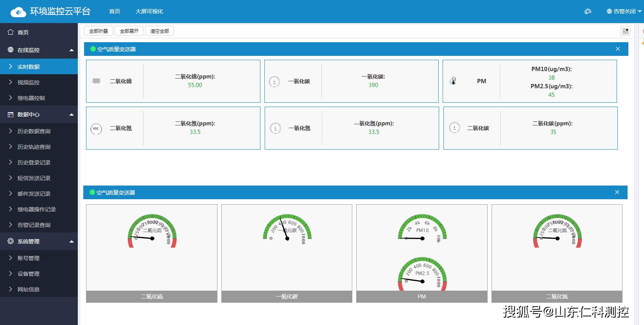Click the cloud platform logo icon
Screen dimensions: 644x325
tap(18, 12)
